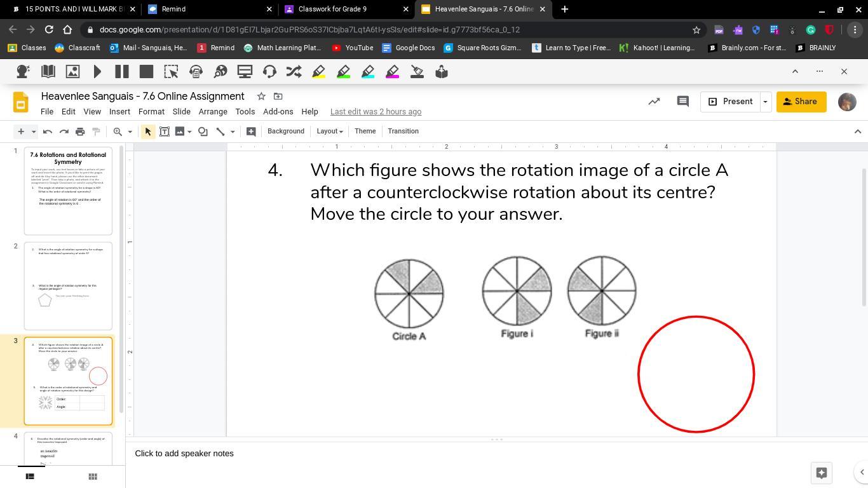
Task: Click the Shape tool icon
Action: [x=203, y=132]
